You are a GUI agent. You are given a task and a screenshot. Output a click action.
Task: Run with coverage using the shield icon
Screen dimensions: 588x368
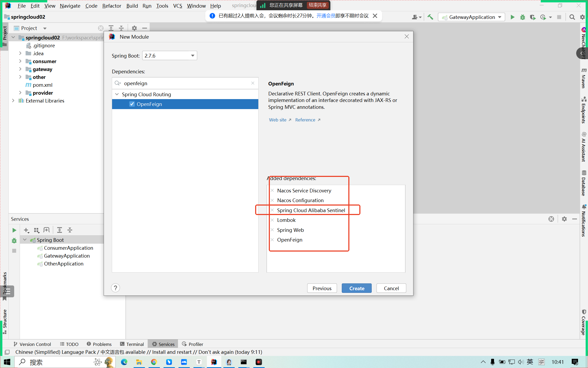point(532,17)
